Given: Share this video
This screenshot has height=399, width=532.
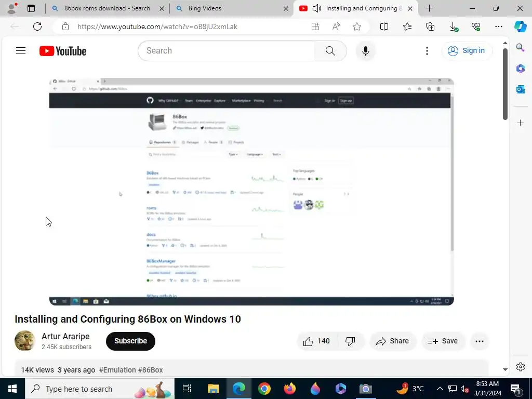Looking at the screenshot, I should (x=392, y=341).
